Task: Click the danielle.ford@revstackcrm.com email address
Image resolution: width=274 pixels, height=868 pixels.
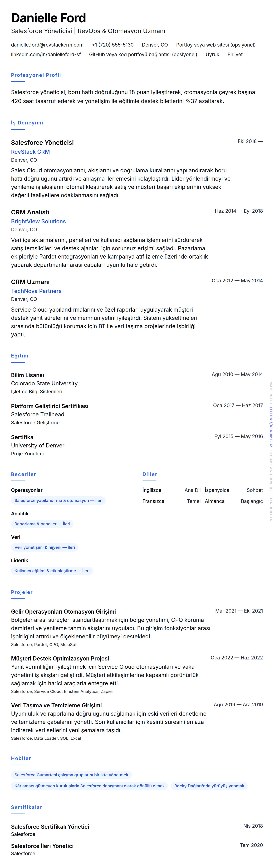Action: 47,45
